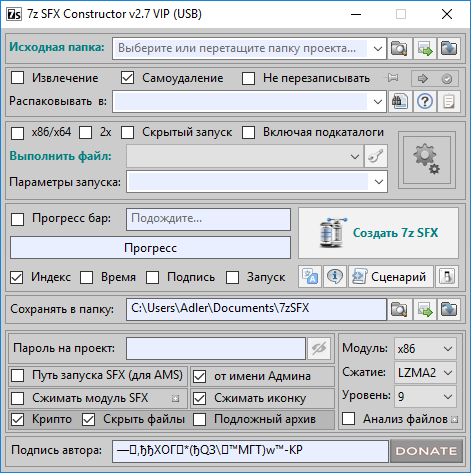Enable the Сжимать модуль SFX checkbox

(x=17, y=398)
